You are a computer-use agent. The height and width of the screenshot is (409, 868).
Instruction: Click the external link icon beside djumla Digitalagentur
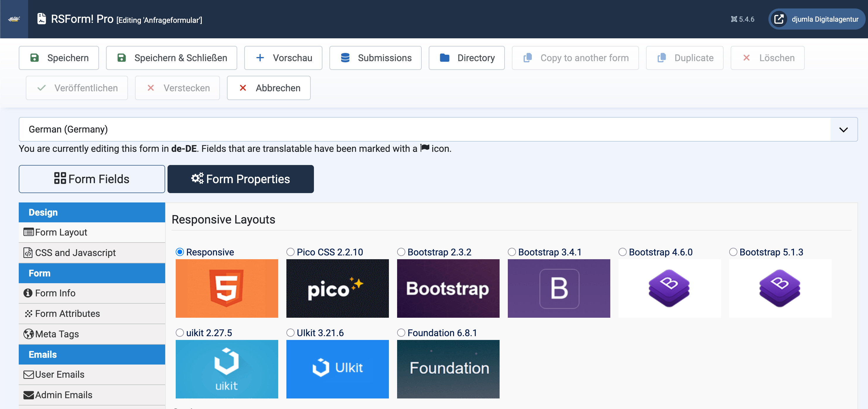pos(779,19)
